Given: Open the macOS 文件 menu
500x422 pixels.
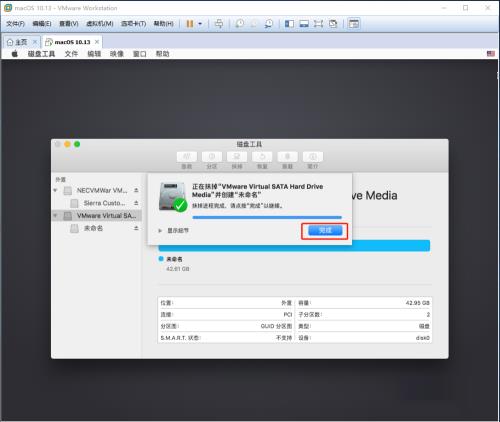Looking at the screenshot, I should point(71,54).
